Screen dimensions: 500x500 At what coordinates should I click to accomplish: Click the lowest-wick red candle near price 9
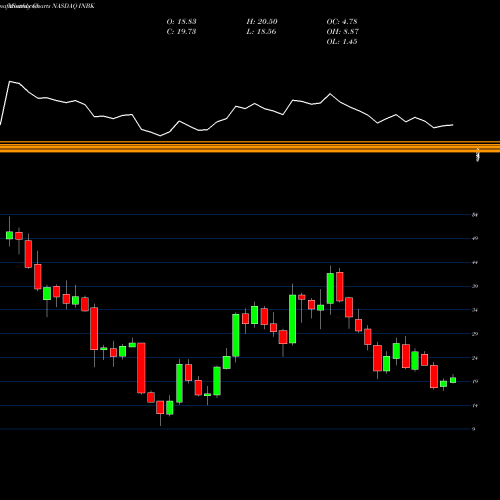point(160,407)
